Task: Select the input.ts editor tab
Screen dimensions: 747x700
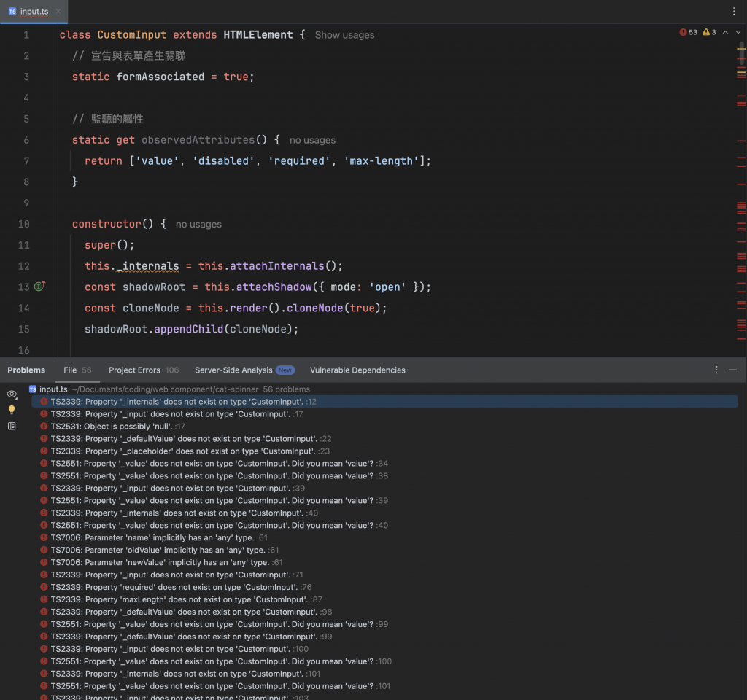Action: click(x=34, y=11)
